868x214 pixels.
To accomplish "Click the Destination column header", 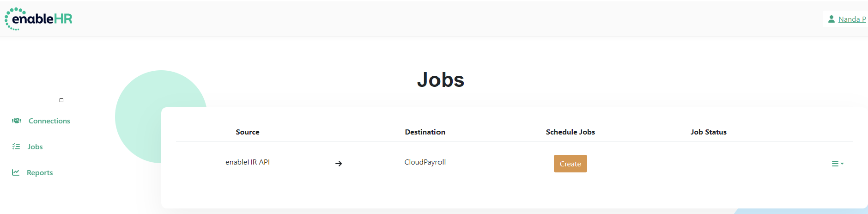I will tap(425, 132).
